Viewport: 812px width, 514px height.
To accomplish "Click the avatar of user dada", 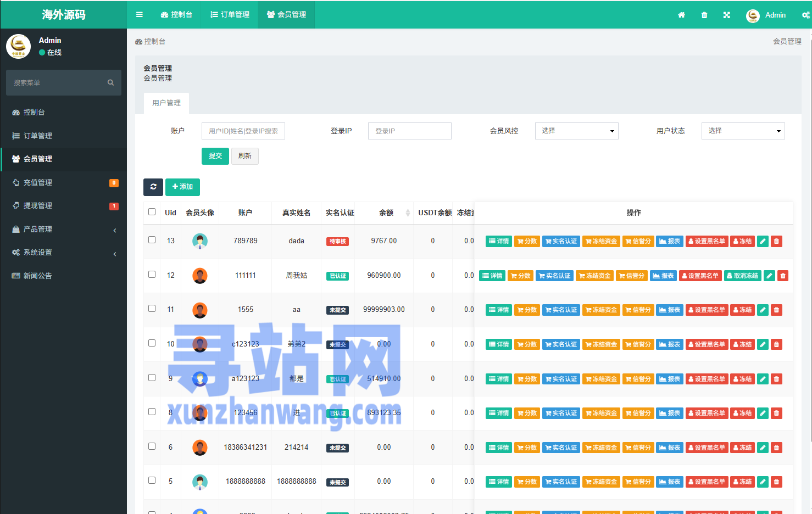I will click(200, 241).
